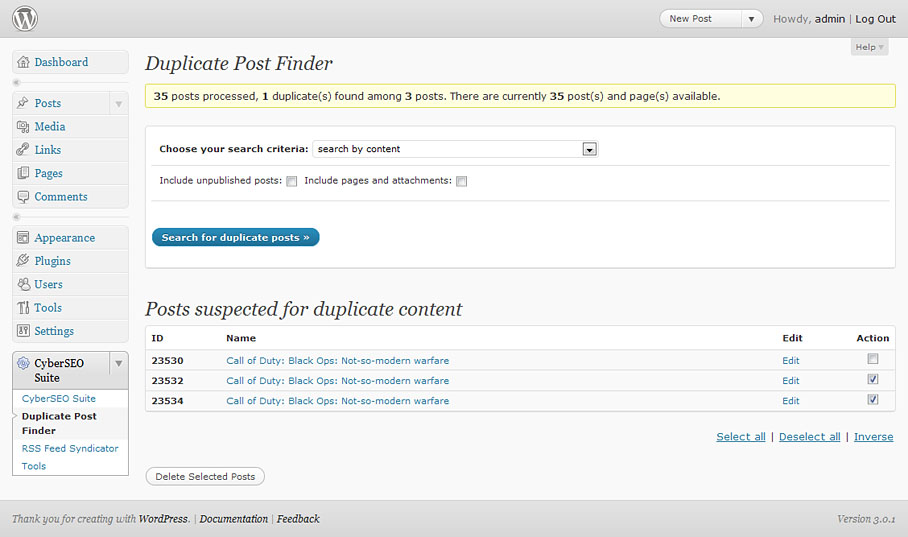
Task: Click Edit link for post 23530
Action: (x=790, y=360)
